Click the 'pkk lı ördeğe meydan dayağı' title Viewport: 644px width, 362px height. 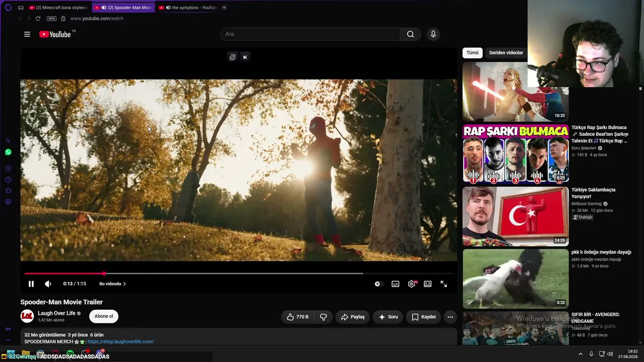(601, 252)
